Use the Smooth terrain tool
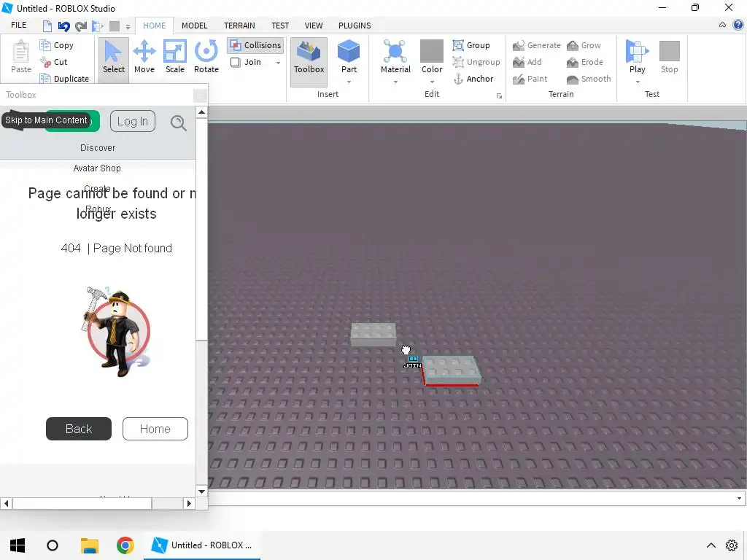 (589, 79)
